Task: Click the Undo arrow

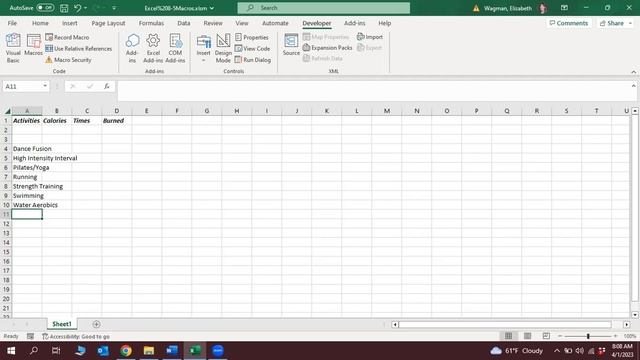Action: coord(78,8)
